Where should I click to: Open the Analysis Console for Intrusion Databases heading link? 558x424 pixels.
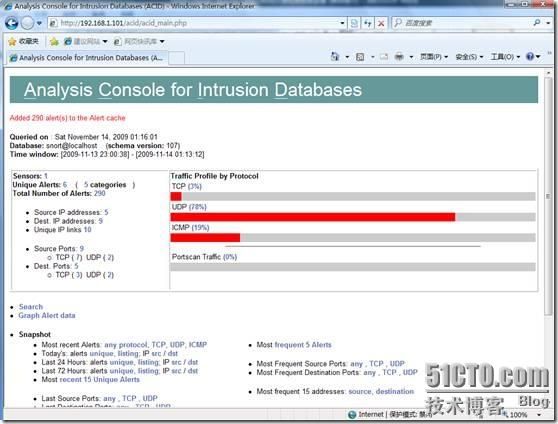(193, 89)
